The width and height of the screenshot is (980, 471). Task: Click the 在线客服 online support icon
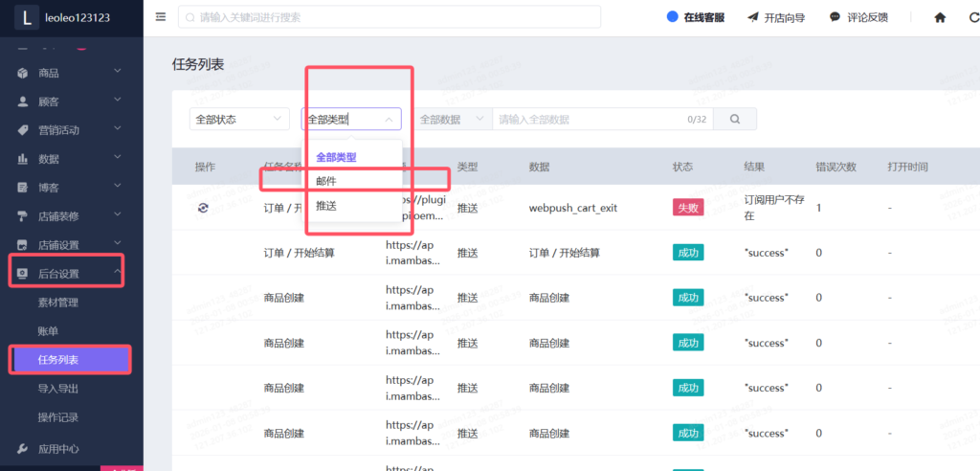[x=673, y=17]
